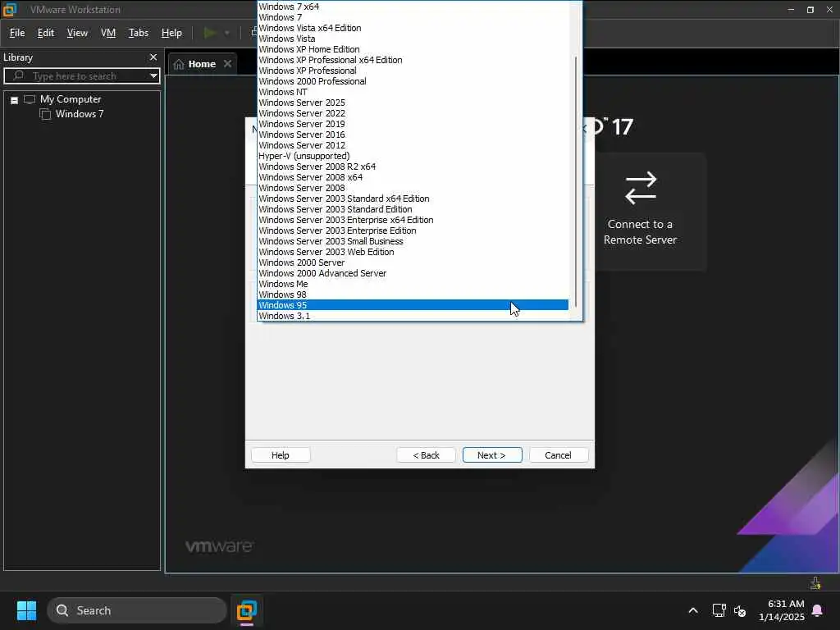840x630 pixels.
Task: Click the VMware Workstation title bar icon
Action: pyautogui.click(x=10, y=10)
